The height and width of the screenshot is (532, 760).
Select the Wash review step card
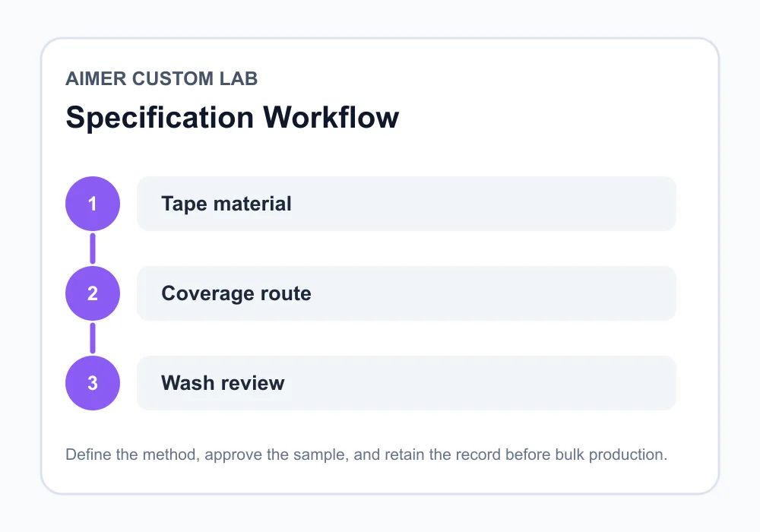point(406,383)
